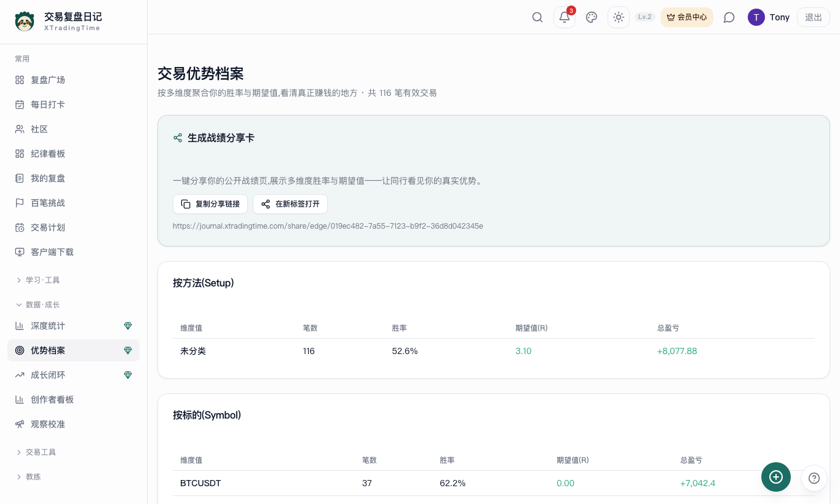Image resolution: width=840 pixels, height=504 pixels.
Task: Click the 52.6% win rate cell
Action: pyautogui.click(x=405, y=351)
